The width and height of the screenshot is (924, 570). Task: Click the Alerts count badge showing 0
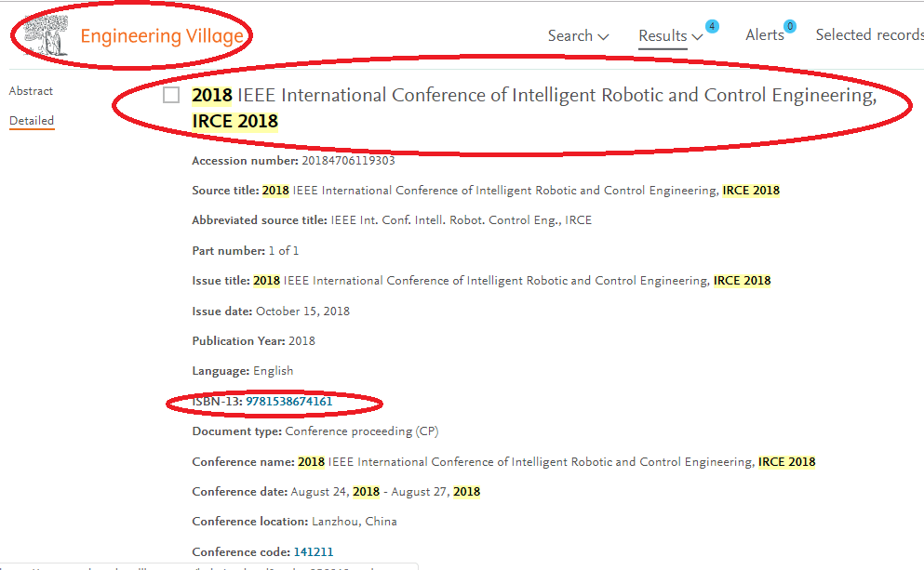[x=790, y=26]
